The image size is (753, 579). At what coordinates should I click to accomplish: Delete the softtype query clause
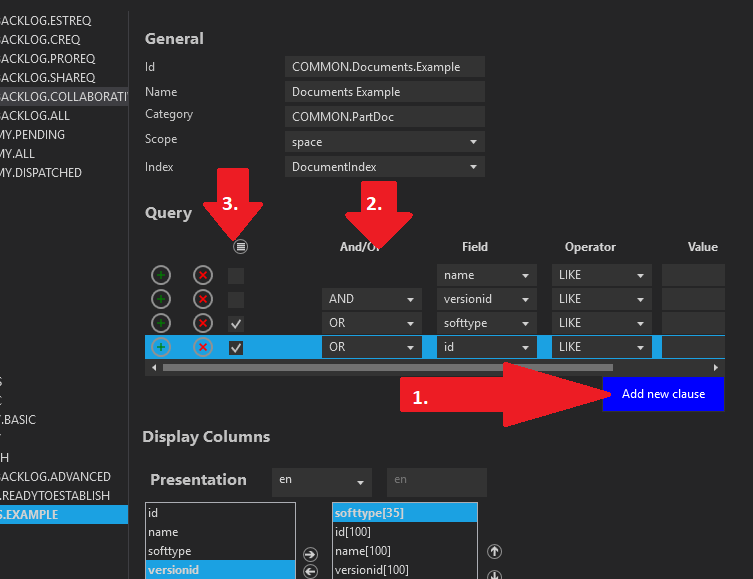point(203,323)
